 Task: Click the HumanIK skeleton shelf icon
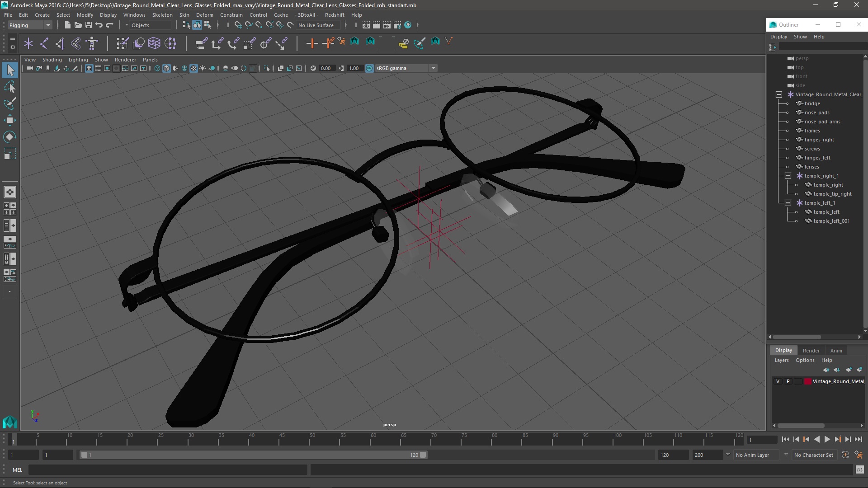[92, 43]
